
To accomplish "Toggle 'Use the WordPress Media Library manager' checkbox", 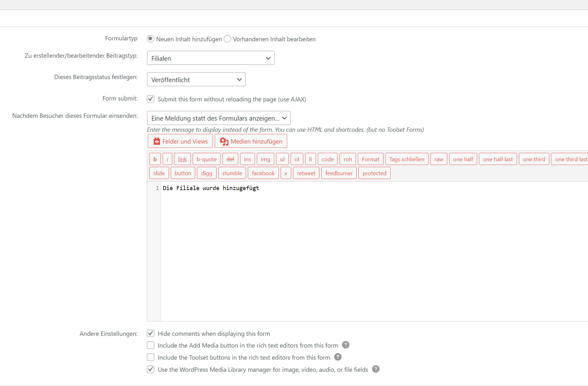I will click(151, 369).
